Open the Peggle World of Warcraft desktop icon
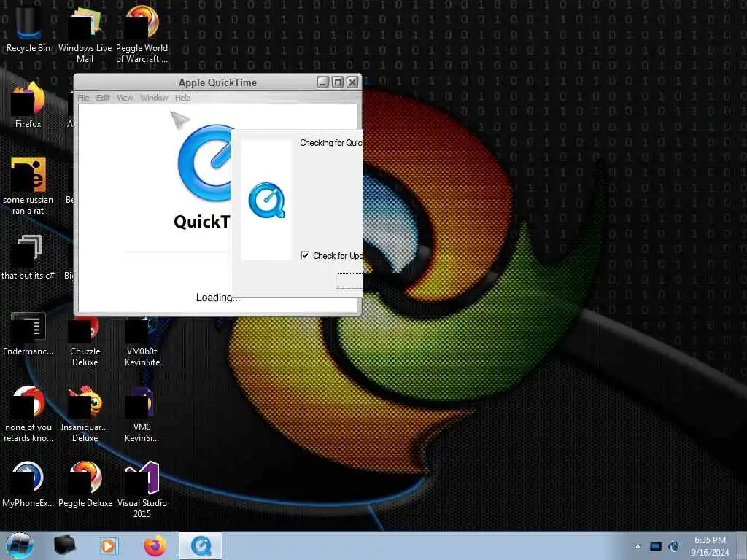 [x=142, y=34]
